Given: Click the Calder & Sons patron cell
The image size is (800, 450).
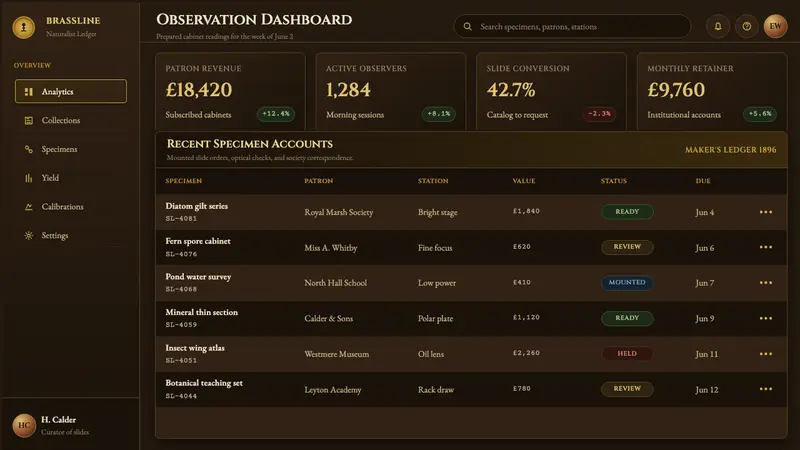Looking at the screenshot, I should [329, 319].
